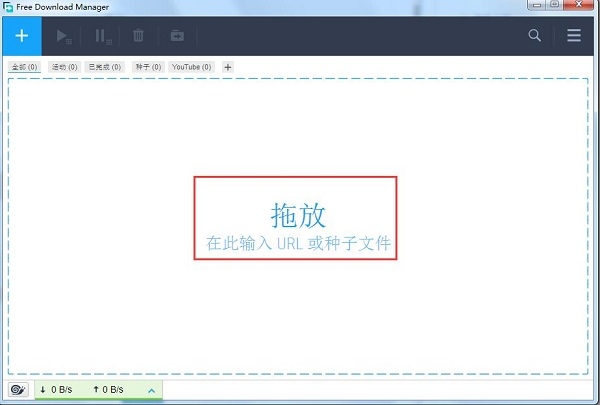Image resolution: width=600 pixels, height=405 pixels.
Task: Add a new tag with plus button
Action: pyautogui.click(x=228, y=67)
